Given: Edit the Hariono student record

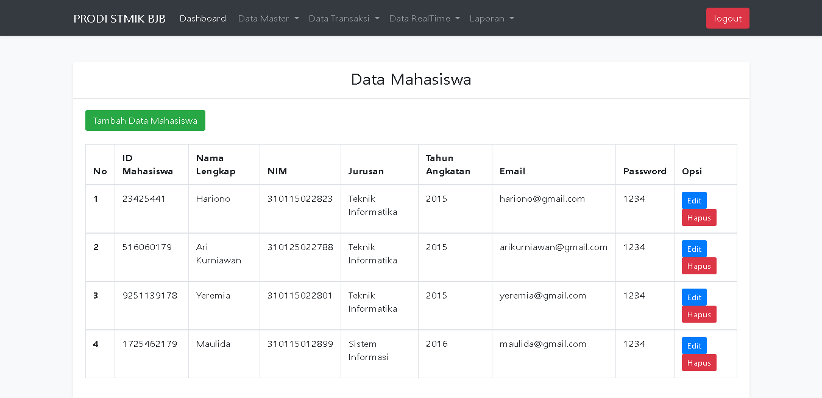Looking at the screenshot, I should click(x=694, y=200).
